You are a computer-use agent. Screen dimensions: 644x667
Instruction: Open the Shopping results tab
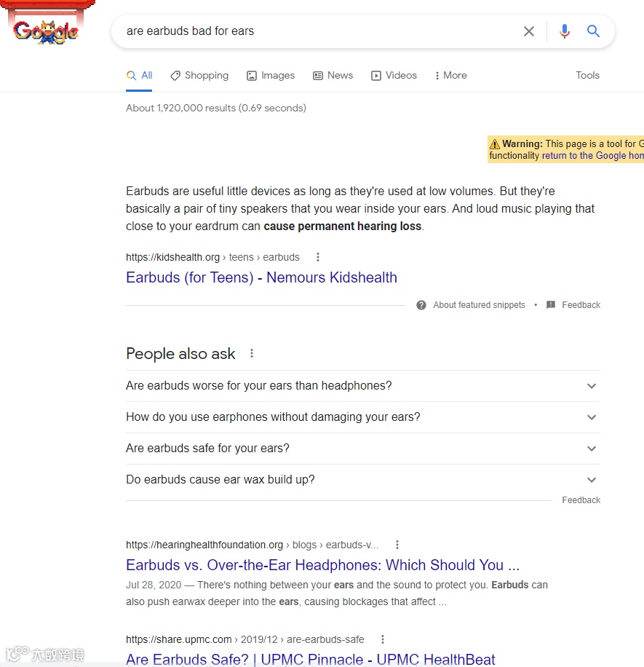[199, 75]
